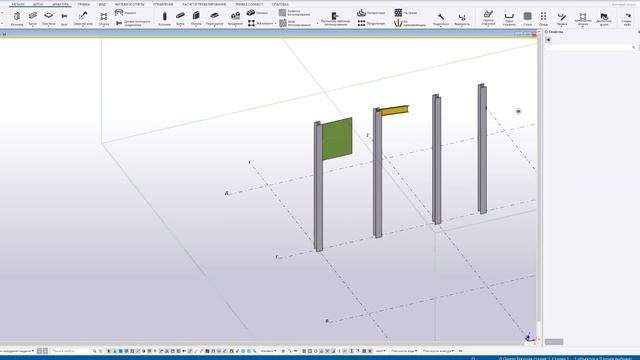
Task: Click the gray button at the bottom of properties panel
Action: point(554,342)
